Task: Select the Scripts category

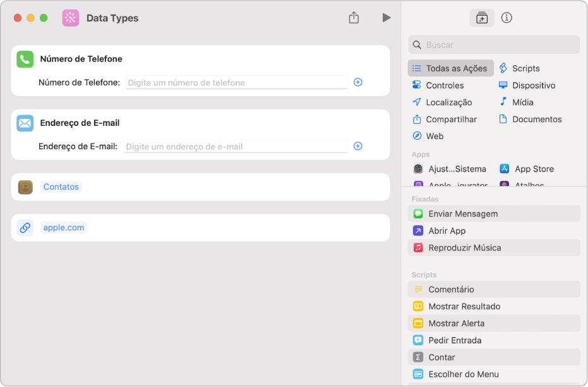Action: (x=519, y=68)
